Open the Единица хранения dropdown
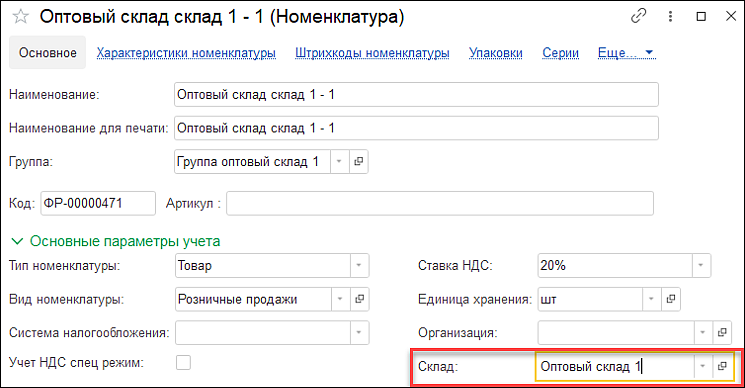 pyautogui.click(x=651, y=299)
